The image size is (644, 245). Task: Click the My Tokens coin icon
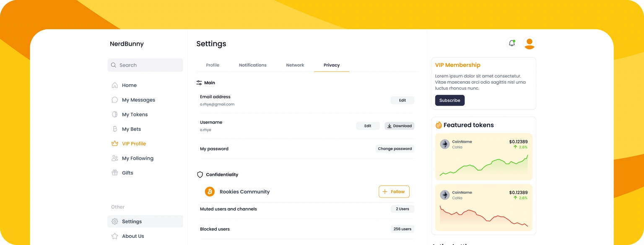pos(114,114)
